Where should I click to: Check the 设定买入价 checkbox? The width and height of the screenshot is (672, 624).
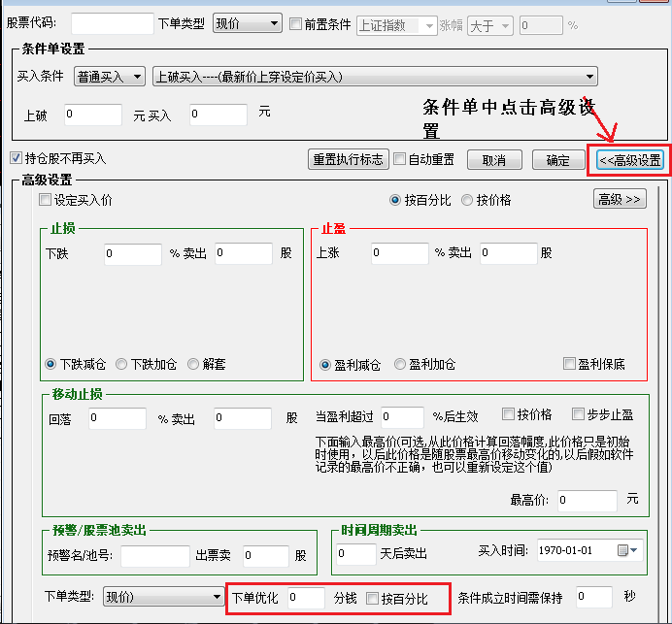45,200
